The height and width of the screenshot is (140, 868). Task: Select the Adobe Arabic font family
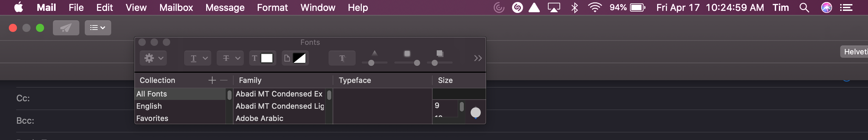click(259, 118)
